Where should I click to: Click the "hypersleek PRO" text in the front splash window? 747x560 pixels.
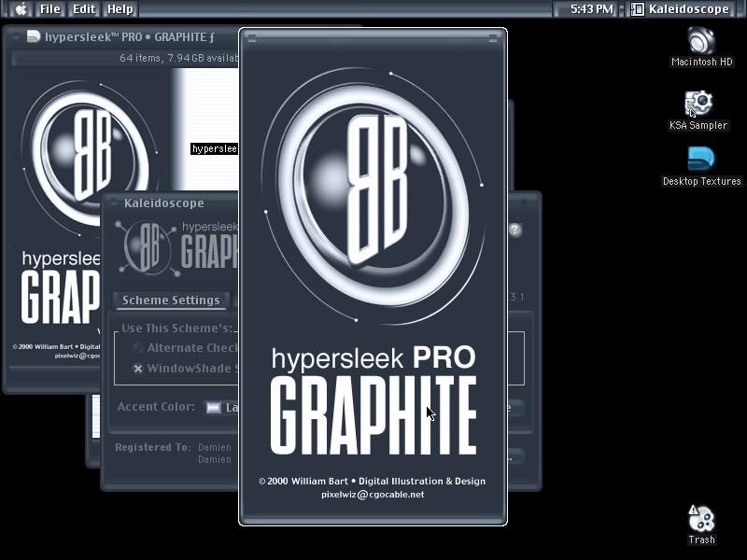(373, 358)
